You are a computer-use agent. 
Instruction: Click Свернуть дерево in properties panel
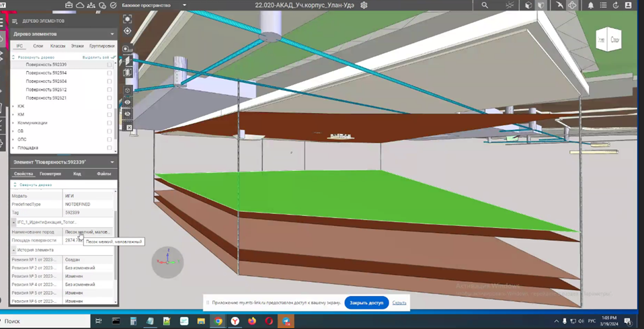coord(36,185)
